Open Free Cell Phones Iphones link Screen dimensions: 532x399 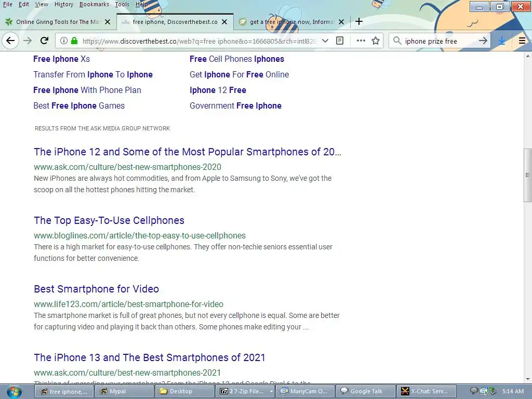tap(237, 59)
